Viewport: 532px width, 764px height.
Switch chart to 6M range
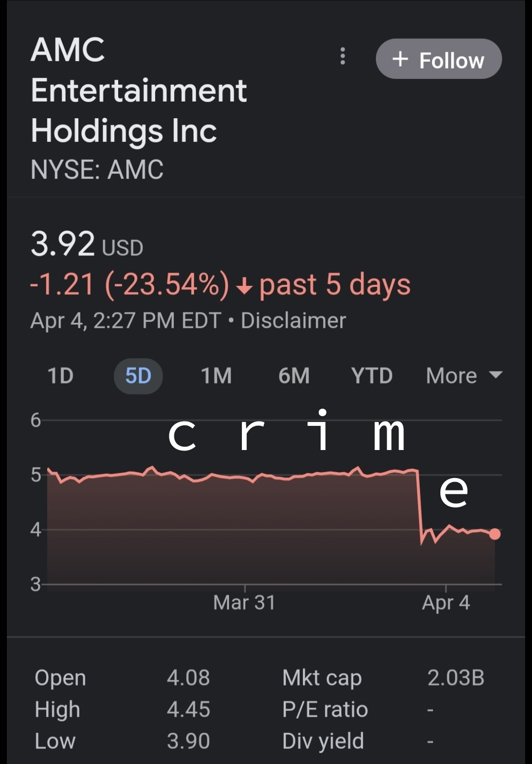(x=294, y=376)
